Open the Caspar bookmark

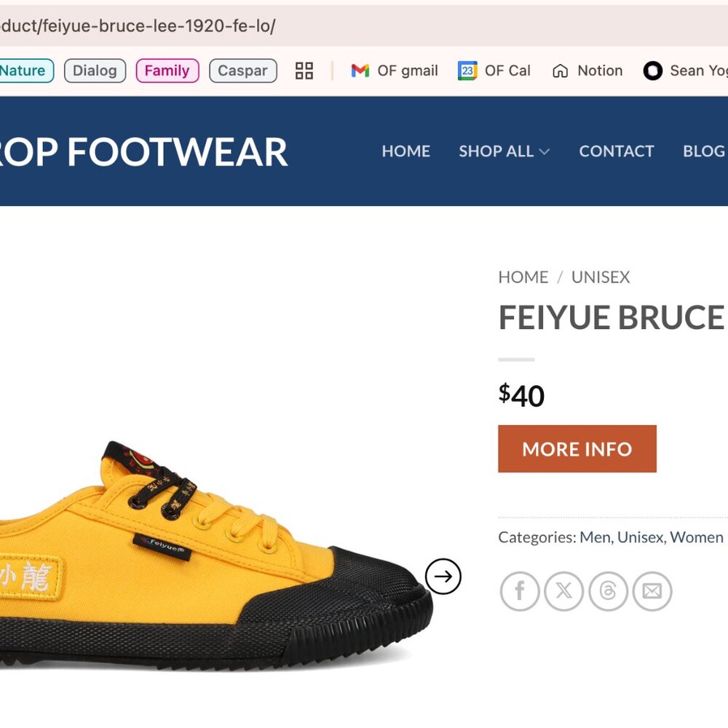pyautogui.click(x=242, y=71)
